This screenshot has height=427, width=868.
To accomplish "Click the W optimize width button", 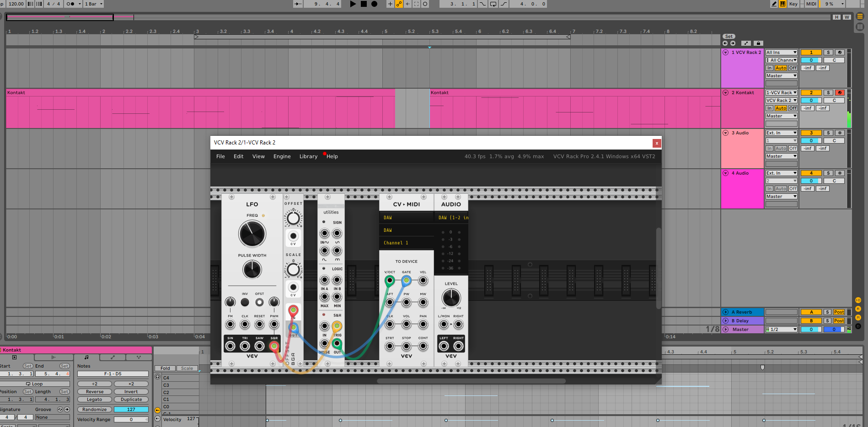I will pos(847,17).
